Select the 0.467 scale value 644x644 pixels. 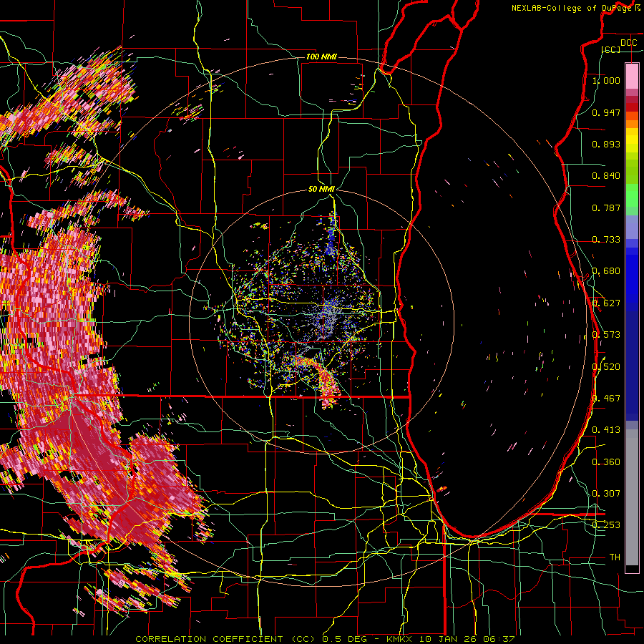606,399
